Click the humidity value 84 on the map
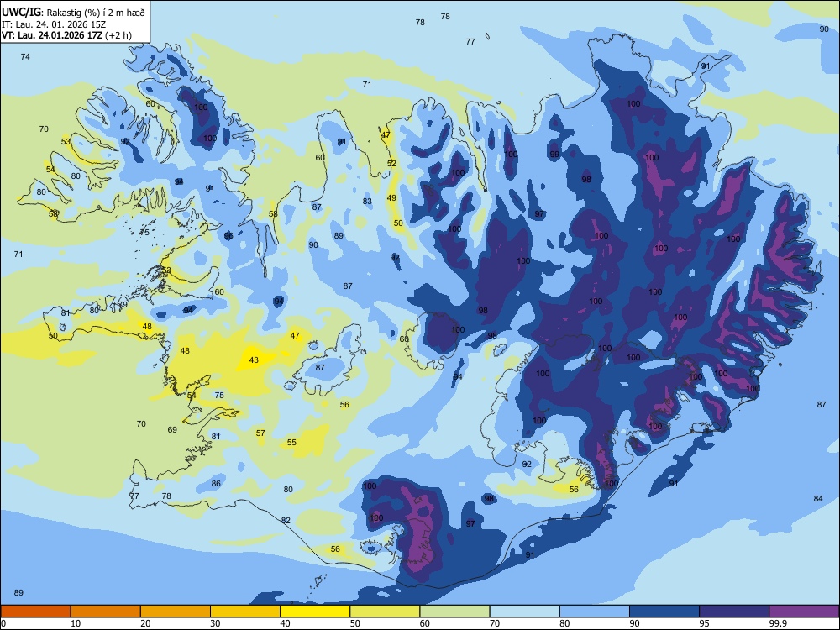The image size is (840, 630). [818, 499]
